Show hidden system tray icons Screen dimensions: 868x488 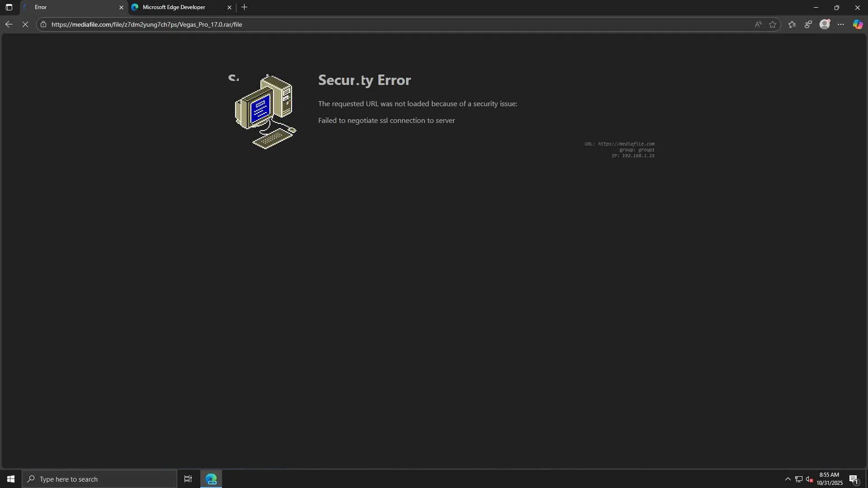[788, 479]
